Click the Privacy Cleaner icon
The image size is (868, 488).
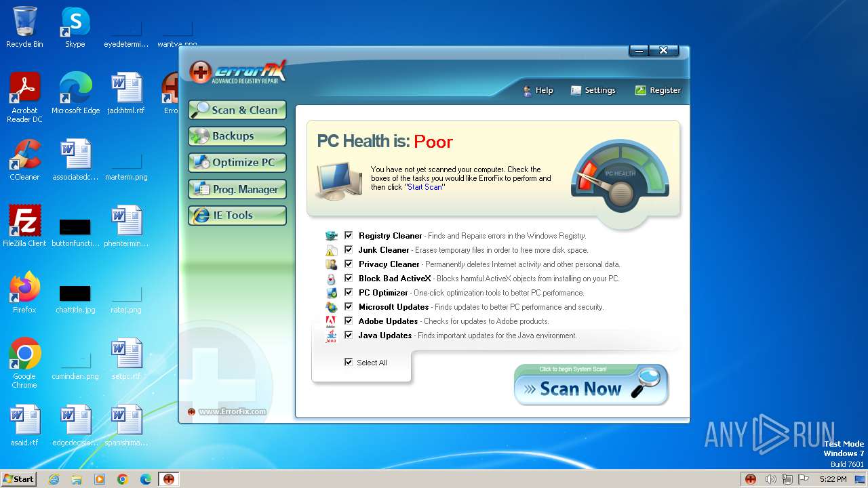[x=331, y=264]
